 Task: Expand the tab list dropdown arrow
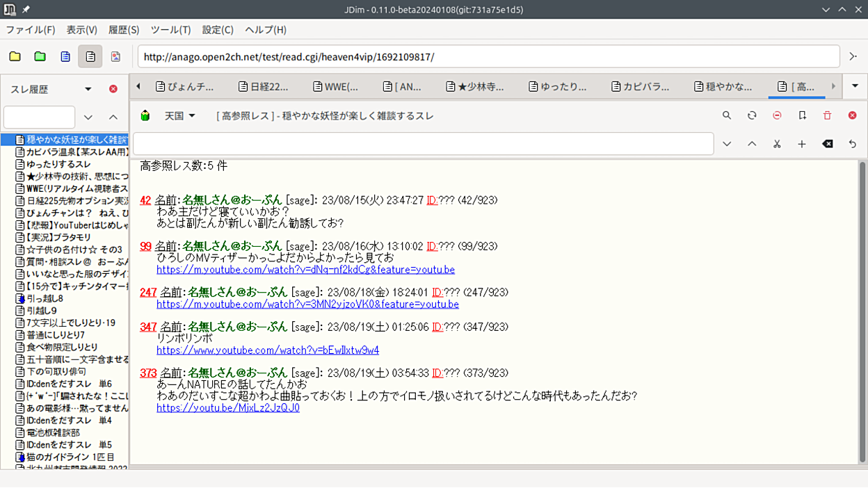(855, 86)
